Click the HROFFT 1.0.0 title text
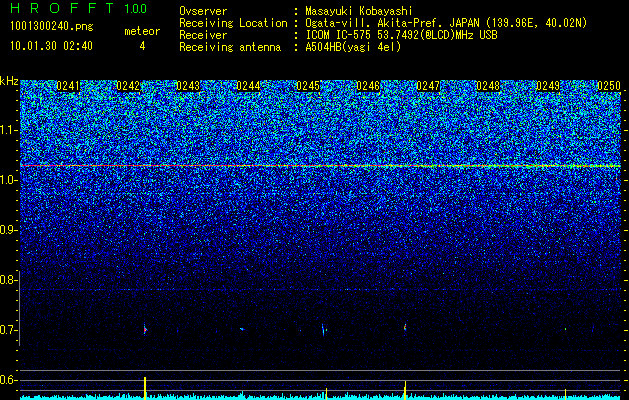This screenshot has height=400, width=629. 78,8
